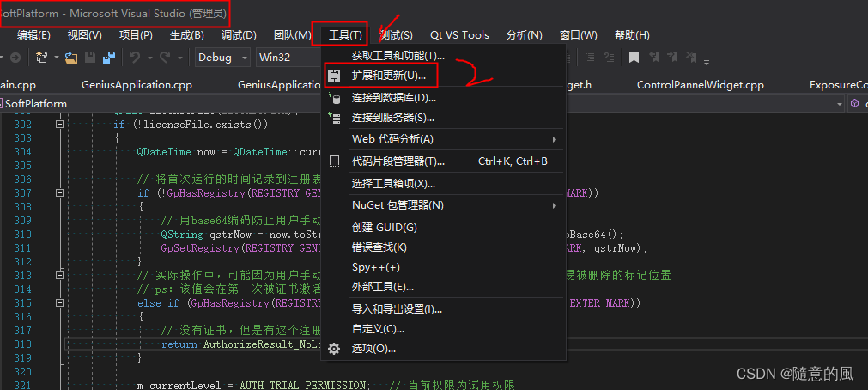
Task: Switch to the GeniusApplication.cpp tab
Action: [x=137, y=85]
